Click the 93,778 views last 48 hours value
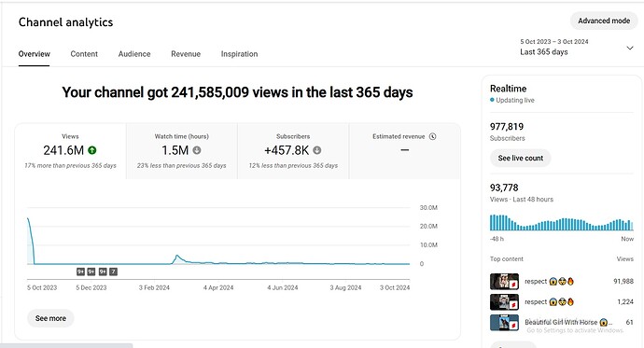 [x=504, y=188]
